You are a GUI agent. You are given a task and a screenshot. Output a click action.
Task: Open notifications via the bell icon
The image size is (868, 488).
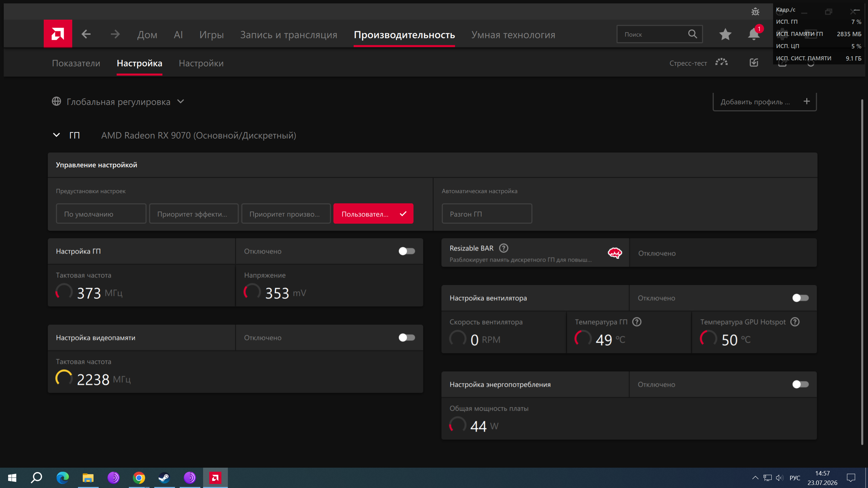[754, 34]
